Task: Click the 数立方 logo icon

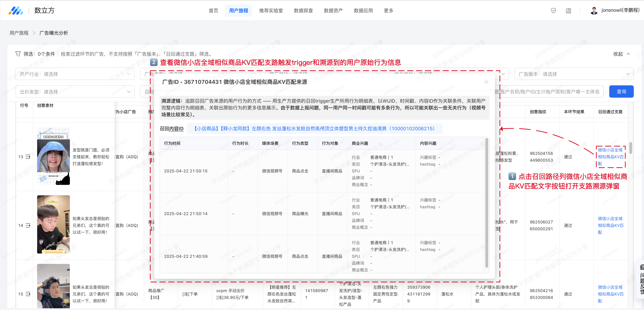Action: click(x=16, y=11)
